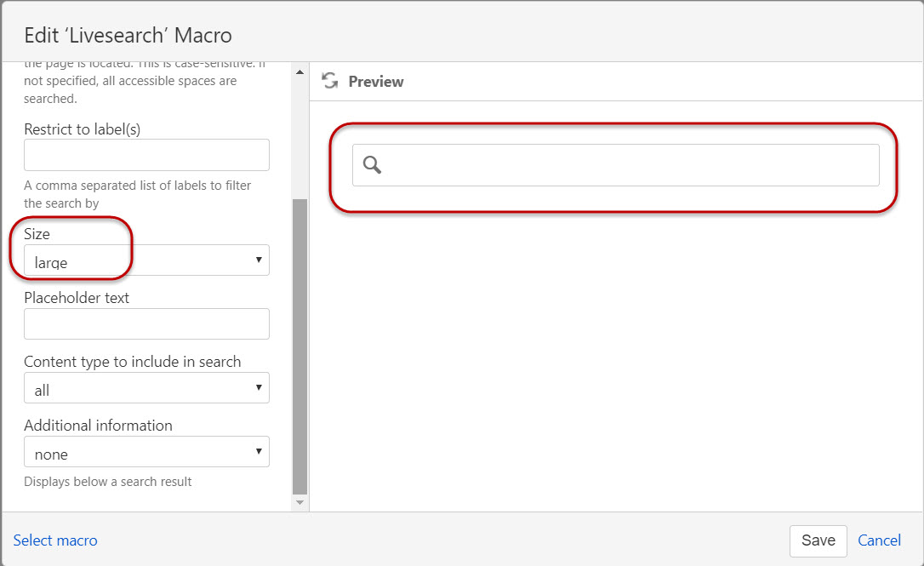The width and height of the screenshot is (924, 566).
Task: Open the Content type to include dropdown
Action: pos(146,388)
